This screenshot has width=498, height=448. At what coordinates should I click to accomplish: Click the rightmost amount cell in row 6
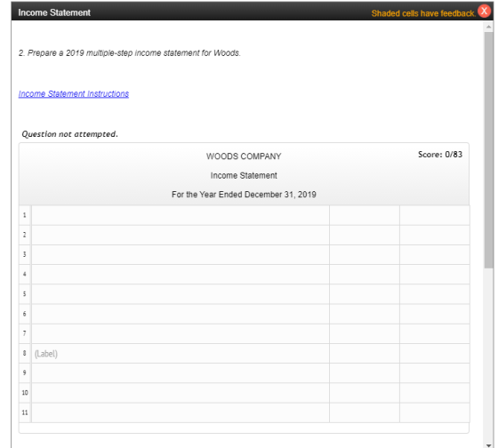click(x=435, y=314)
